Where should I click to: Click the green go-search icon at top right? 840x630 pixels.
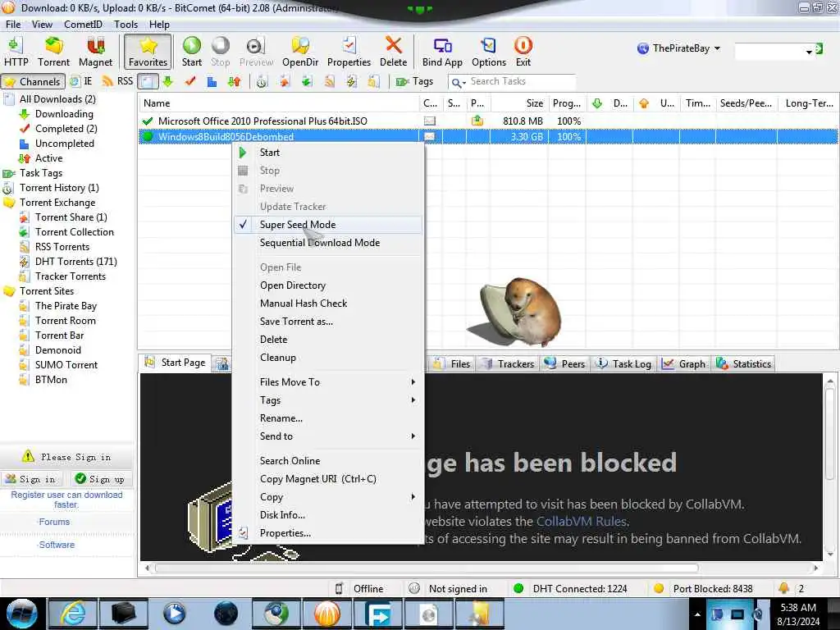(819, 49)
